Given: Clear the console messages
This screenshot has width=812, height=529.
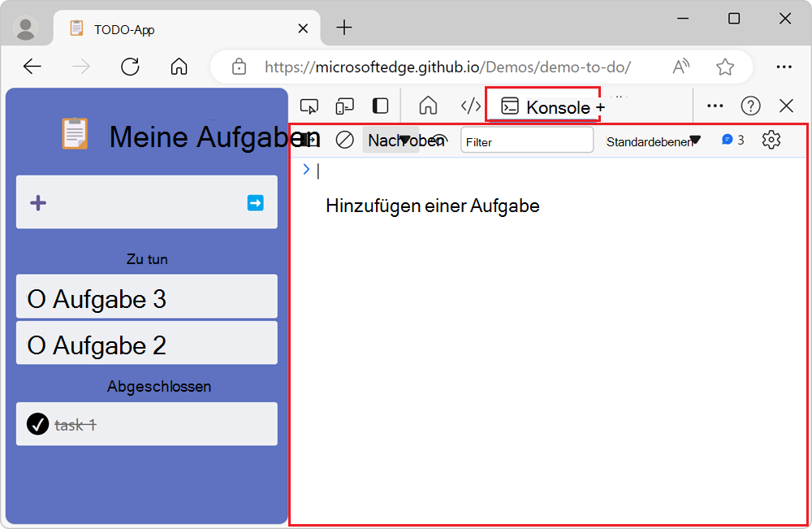Looking at the screenshot, I should (344, 140).
